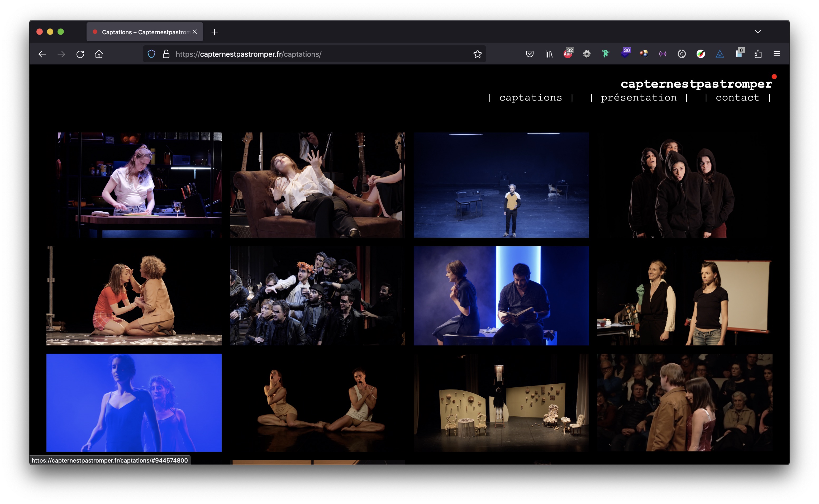Image resolution: width=819 pixels, height=504 pixels.
Task: Open the colored circles extension
Action: 644,54
